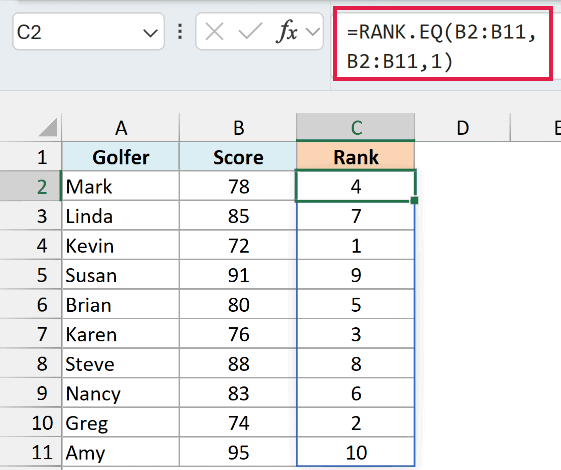Viewport: 561px width, 470px height.
Task: Click Karen's score of 76
Action: (x=238, y=334)
